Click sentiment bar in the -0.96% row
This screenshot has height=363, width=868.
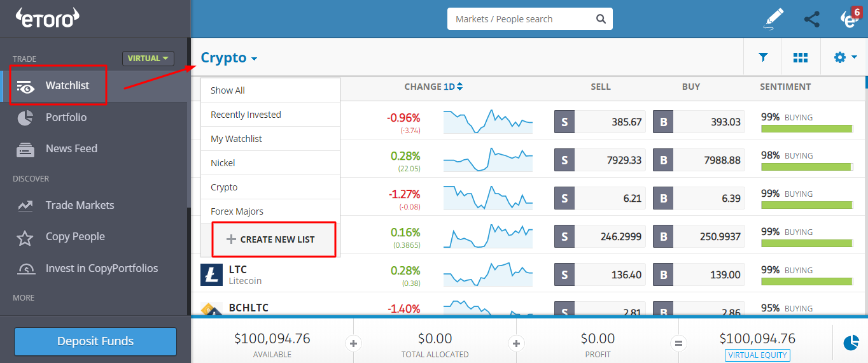tap(807, 129)
